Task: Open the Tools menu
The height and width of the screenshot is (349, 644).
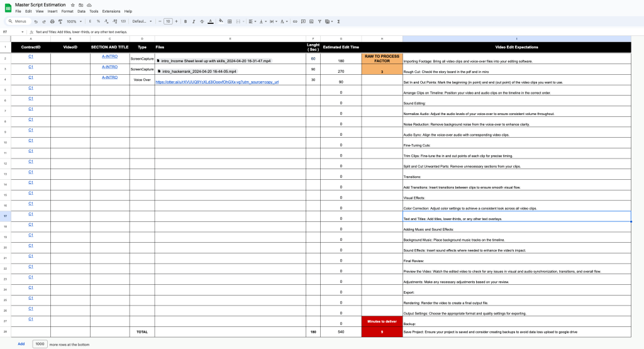Action: click(94, 11)
